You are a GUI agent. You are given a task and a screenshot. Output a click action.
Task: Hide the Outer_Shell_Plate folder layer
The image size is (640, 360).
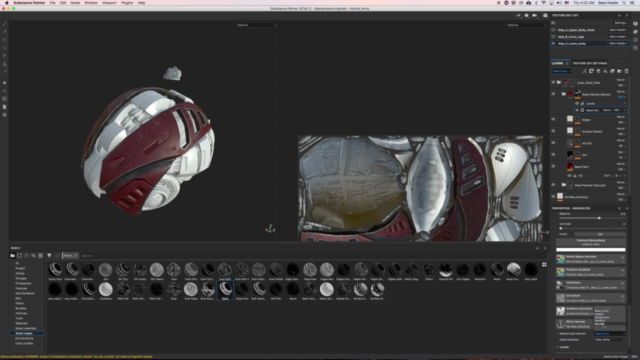click(553, 82)
